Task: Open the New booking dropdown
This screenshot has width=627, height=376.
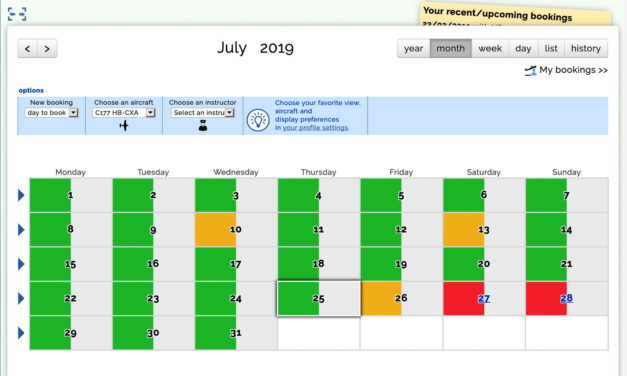Action: pyautogui.click(x=51, y=113)
